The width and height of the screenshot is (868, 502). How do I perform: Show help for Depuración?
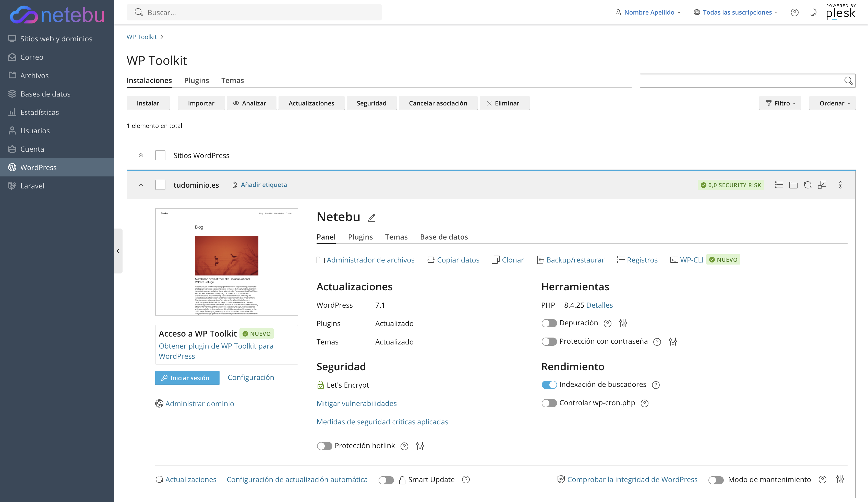(x=608, y=323)
